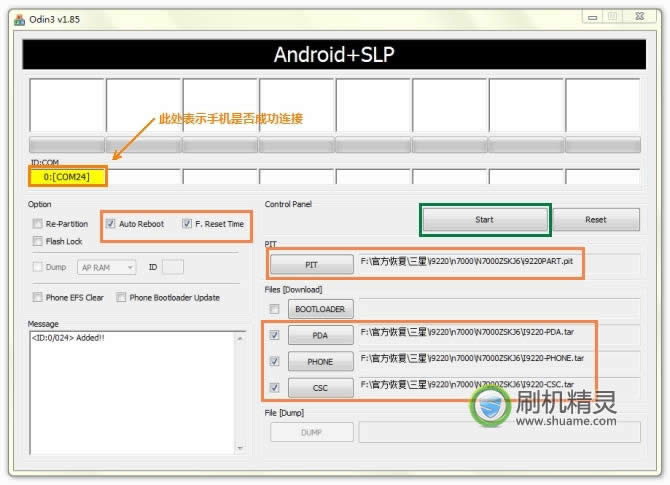The height and width of the screenshot is (485, 670).
Task: Click the BOOTLOADER file button
Action: [x=320, y=309]
